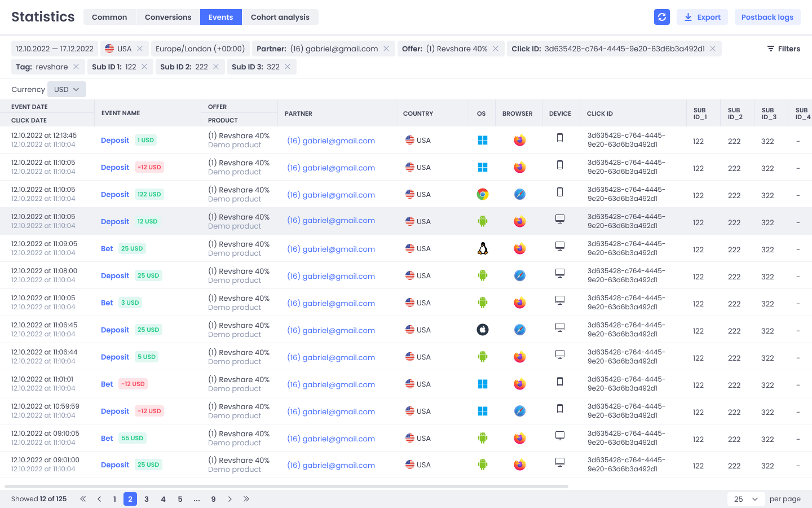Click Firefox icon in 12:13:45 row
This screenshot has width=812, height=508.
[520, 140]
